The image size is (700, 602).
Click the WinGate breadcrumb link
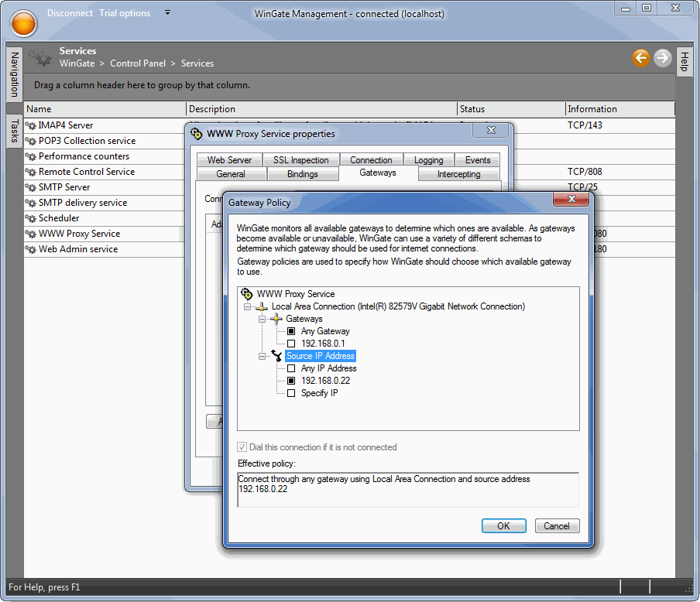tap(77, 63)
